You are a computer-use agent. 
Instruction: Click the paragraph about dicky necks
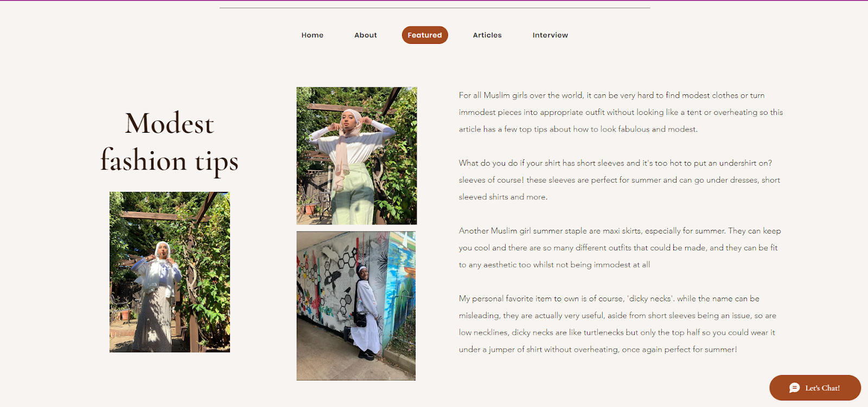click(x=617, y=324)
